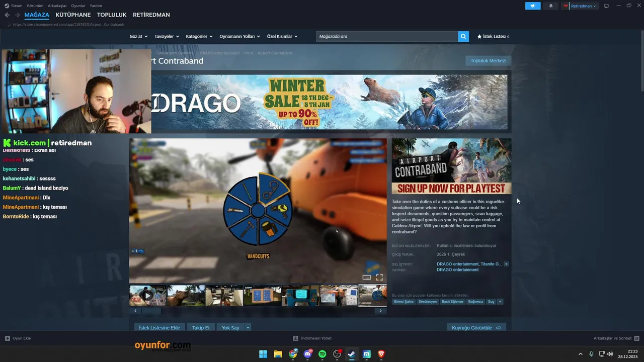This screenshot has width=644, height=362.
Task: Select the Simülasyon tag
Action: (x=428, y=302)
